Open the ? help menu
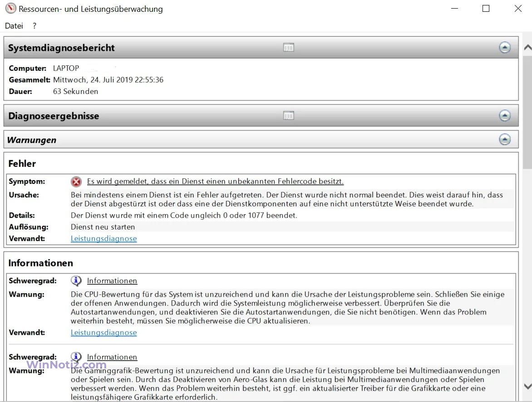This screenshot has width=532, height=402. pyautogui.click(x=34, y=26)
